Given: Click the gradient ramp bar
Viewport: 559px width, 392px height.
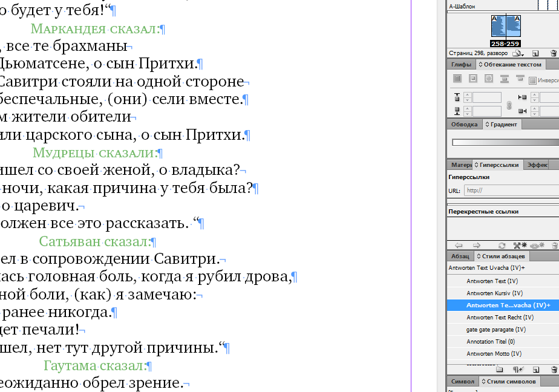Looking at the screenshot, I should 506,142.
